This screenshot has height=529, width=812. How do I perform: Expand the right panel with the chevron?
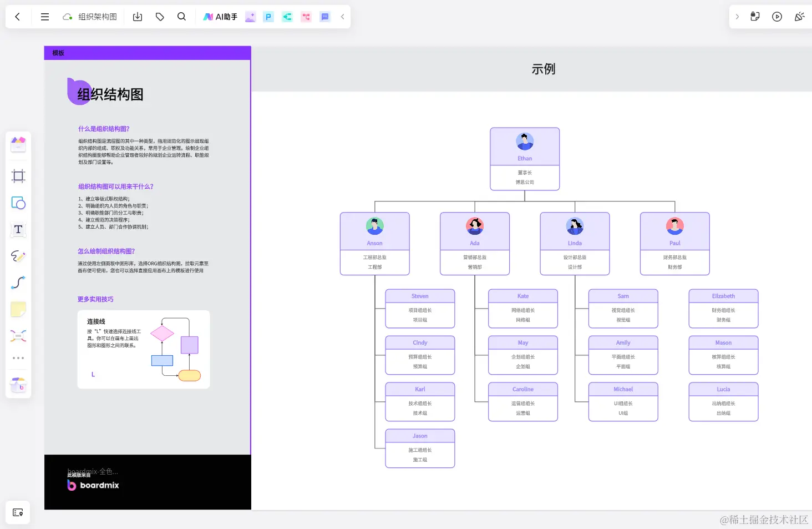tap(737, 17)
